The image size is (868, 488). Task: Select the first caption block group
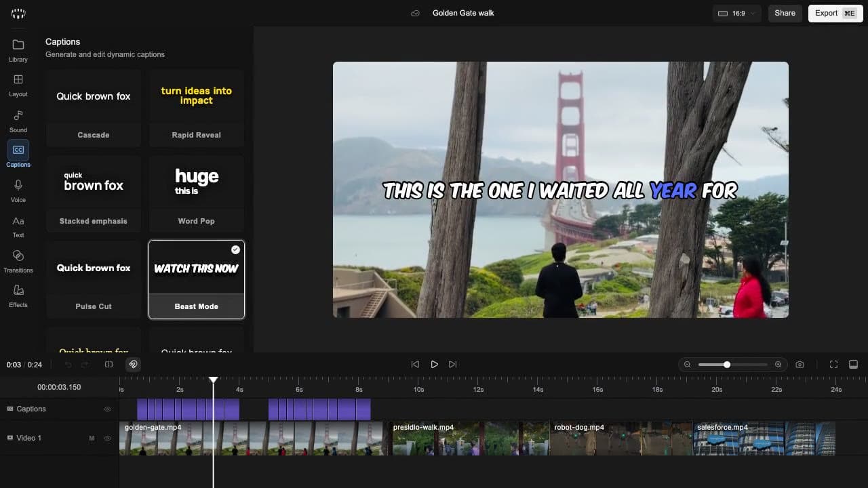(x=188, y=409)
